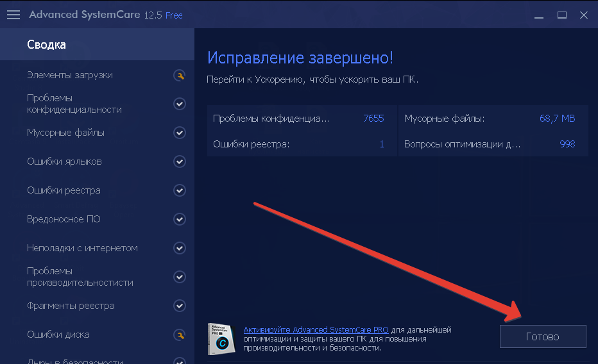Click checkmark icon beside Проблемы производительности

coord(180,277)
